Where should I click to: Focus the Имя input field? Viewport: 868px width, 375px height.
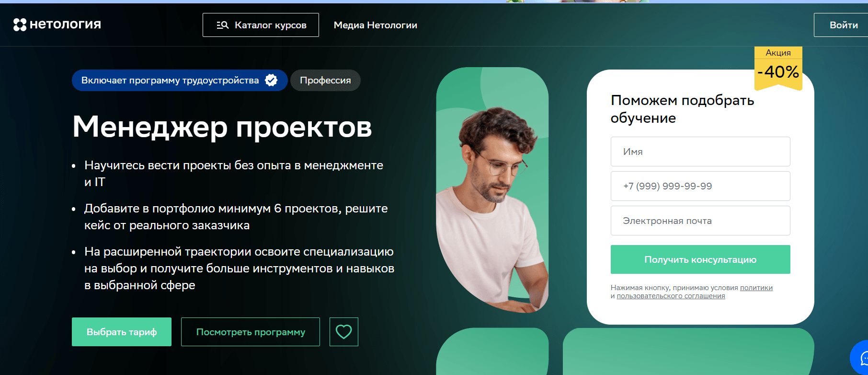tap(700, 152)
